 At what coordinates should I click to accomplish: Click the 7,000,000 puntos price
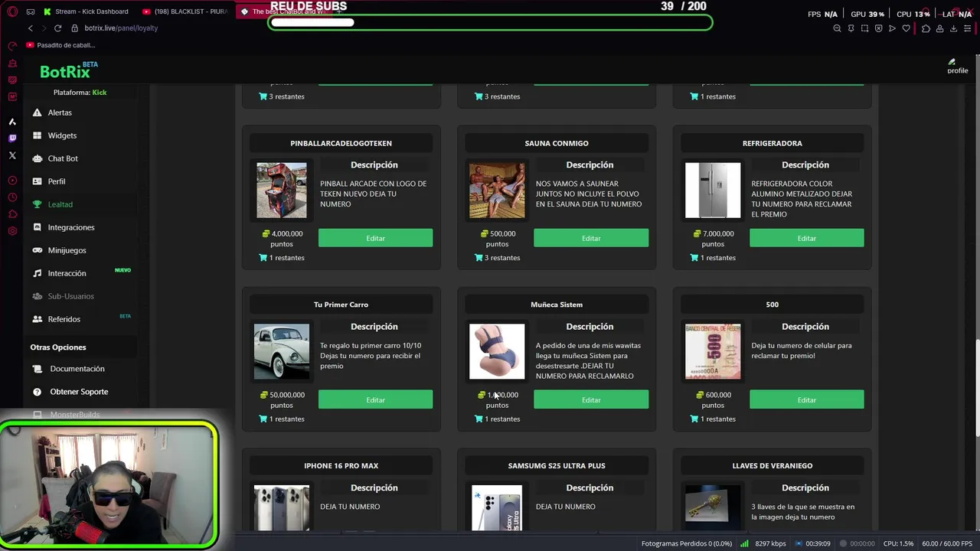pyautogui.click(x=713, y=238)
